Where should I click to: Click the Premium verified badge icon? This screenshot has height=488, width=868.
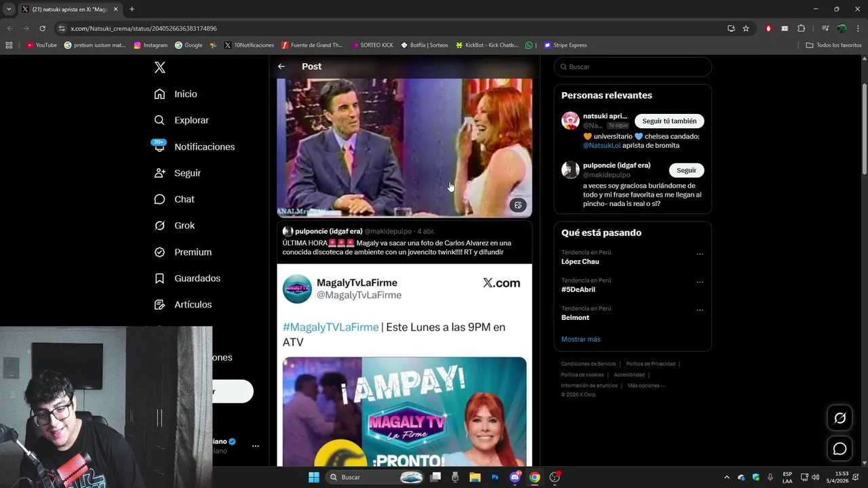tap(159, 252)
